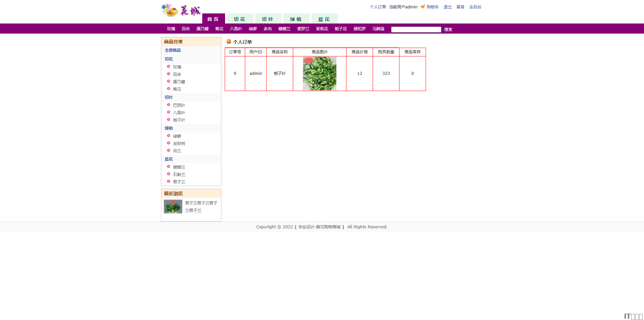Viewport: 644px width, 320px height.
Task: Click the bullet icon next to 巴西叶
Action: 169,105
